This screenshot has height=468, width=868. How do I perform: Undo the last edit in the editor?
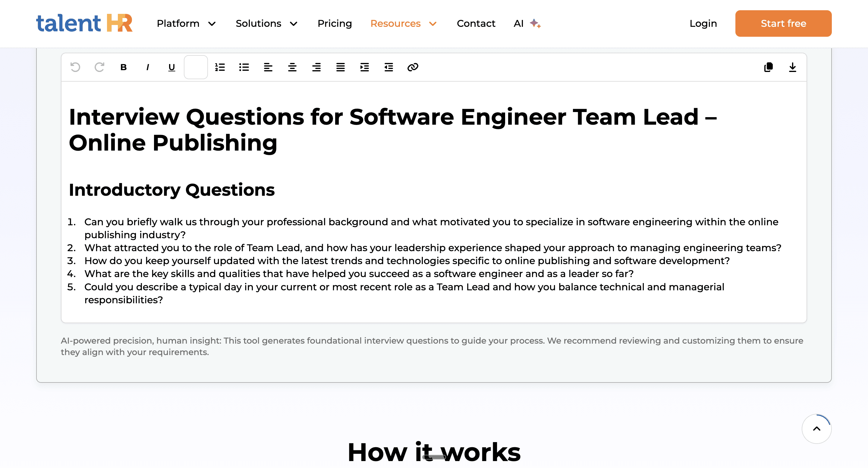click(75, 67)
